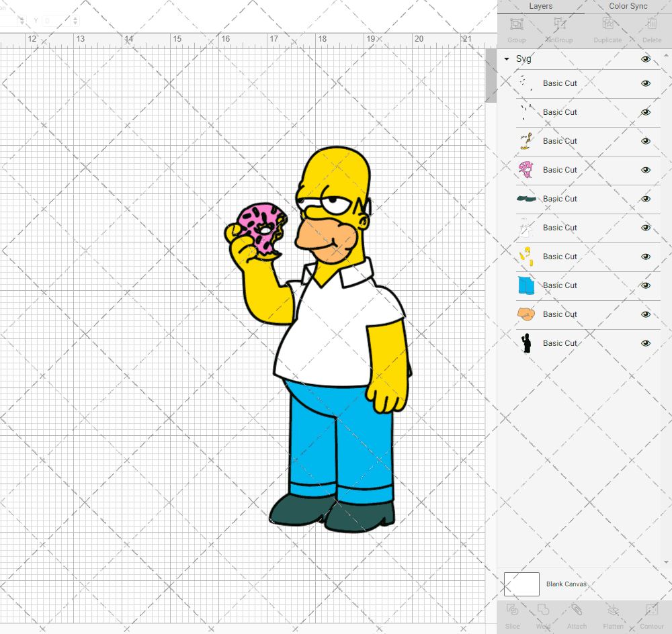Hide the black silhouette layer via eye icon
672x634 pixels.
[645, 343]
